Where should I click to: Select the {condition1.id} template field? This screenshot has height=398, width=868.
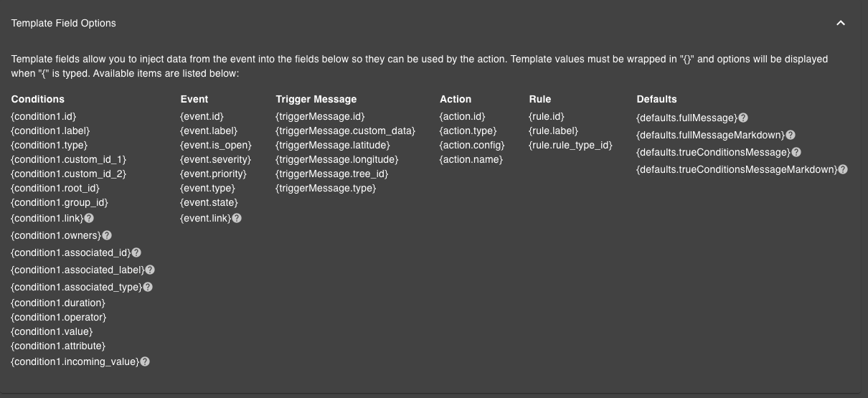pyautogui.click(x=44, y=116)
